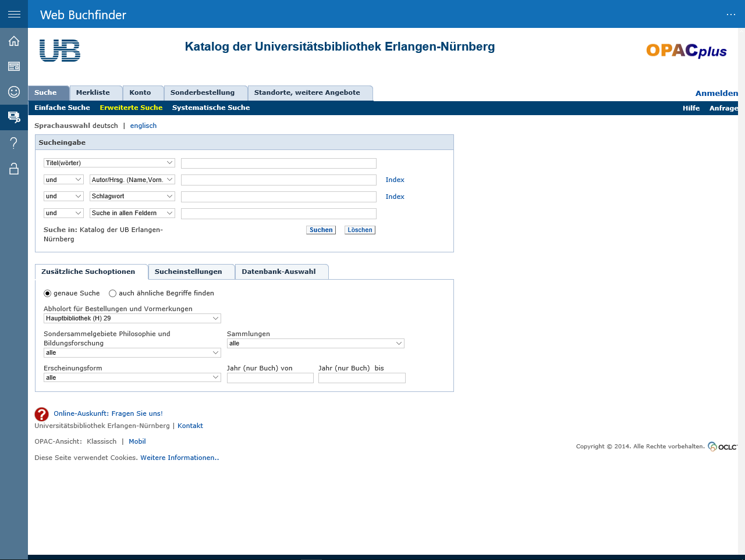
Task: Open the Titel(wörter) search field dropdown
Action: (109, 163)
